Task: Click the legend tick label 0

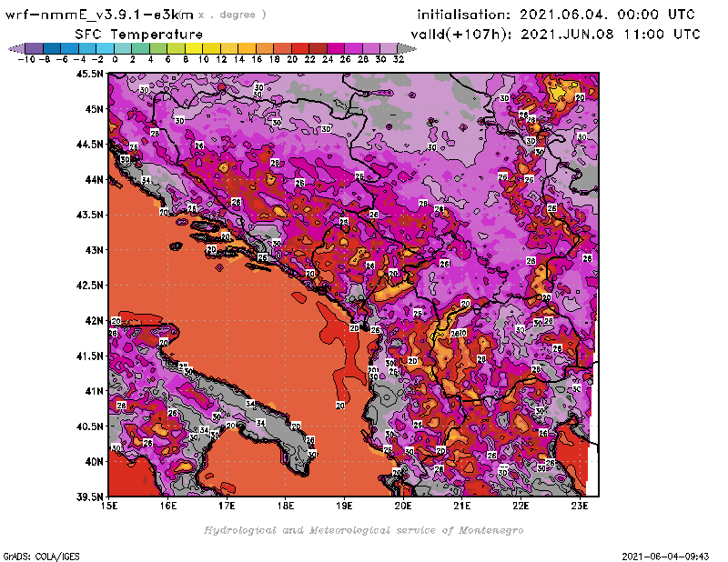Action: (115, 59)
